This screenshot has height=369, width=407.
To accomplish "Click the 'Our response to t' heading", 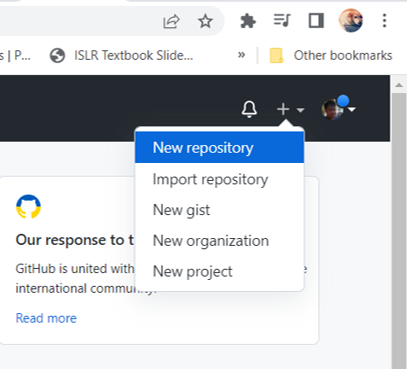I will tap(75, 240).
